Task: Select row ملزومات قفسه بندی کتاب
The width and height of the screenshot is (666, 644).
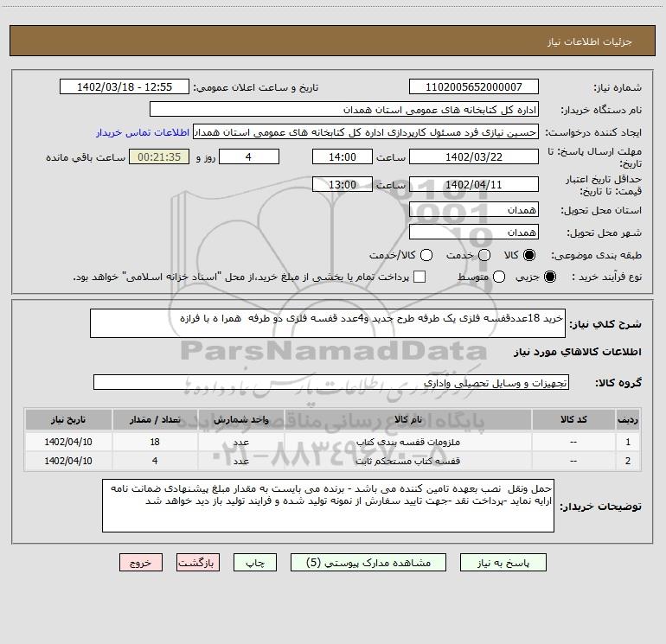Action: [x=333, y=442]
